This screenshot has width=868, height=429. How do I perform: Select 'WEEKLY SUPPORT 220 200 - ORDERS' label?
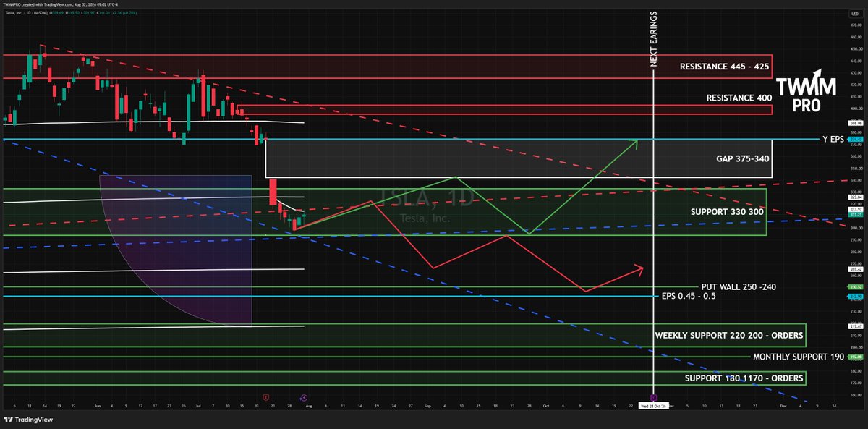coord(728,336)
